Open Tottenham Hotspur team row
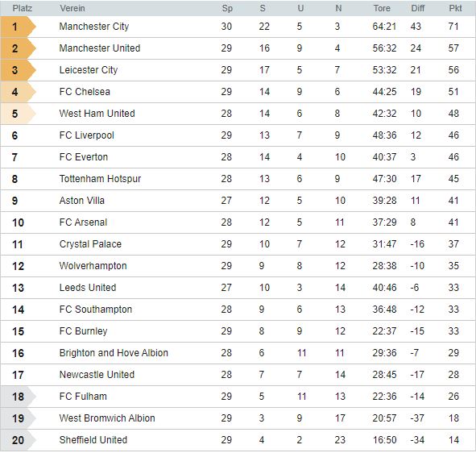The width and height of the screenshot is (476, 453). point(100,179)
